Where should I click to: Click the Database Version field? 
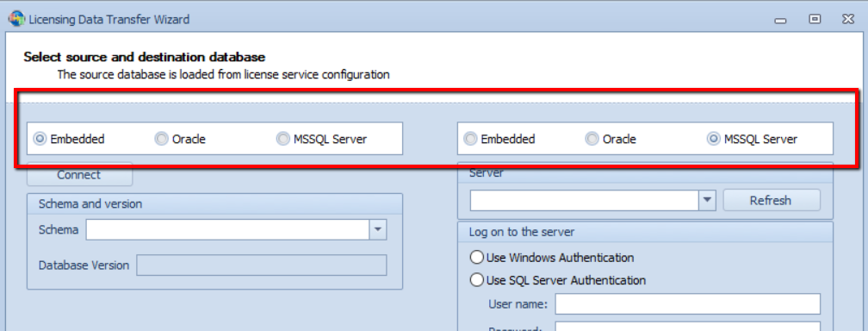click(x=261, y=265)
